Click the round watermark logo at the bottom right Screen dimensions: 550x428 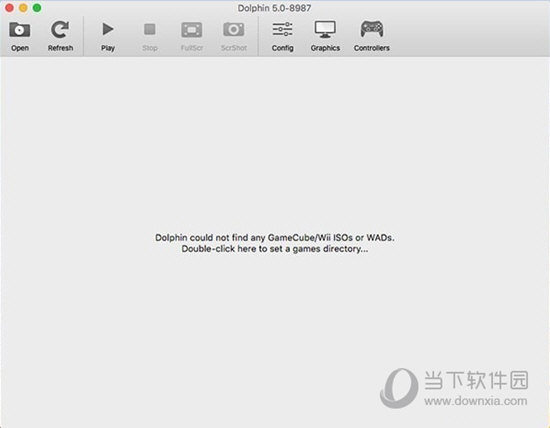(x=399, y=388)
